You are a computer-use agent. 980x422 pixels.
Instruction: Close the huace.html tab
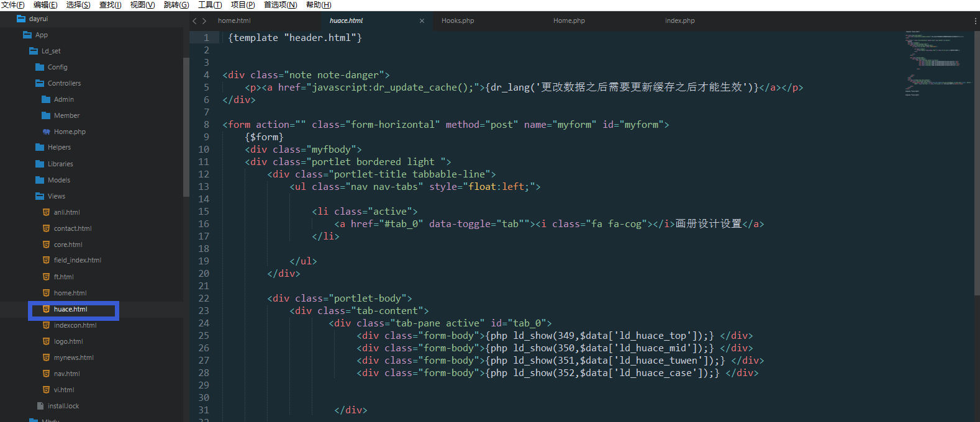422,20
